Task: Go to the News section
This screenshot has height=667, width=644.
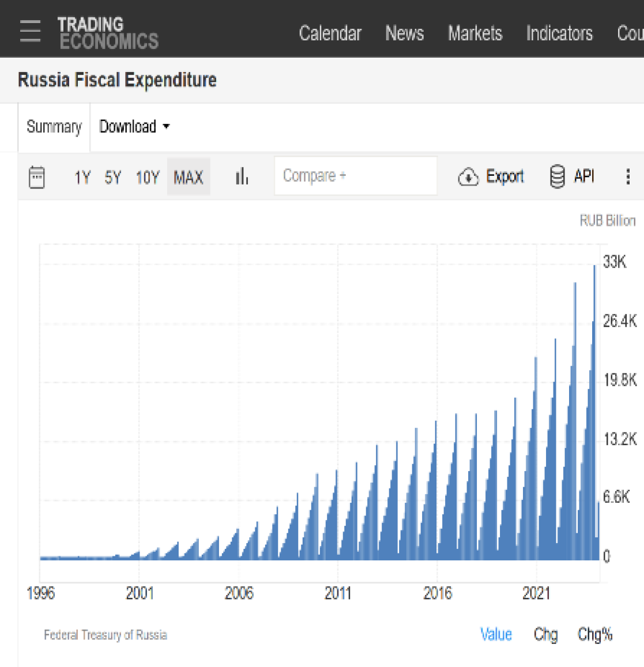Action: (x=404, y=33)
